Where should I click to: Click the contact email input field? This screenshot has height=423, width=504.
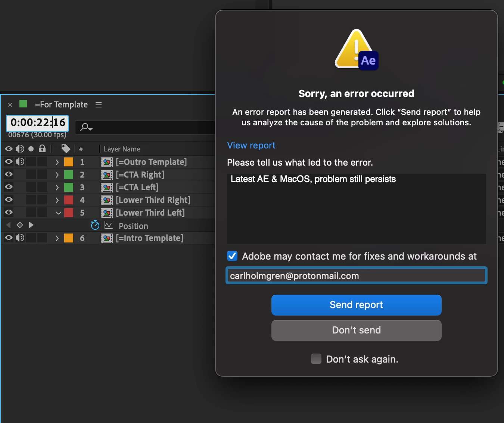tap(357, 276)
